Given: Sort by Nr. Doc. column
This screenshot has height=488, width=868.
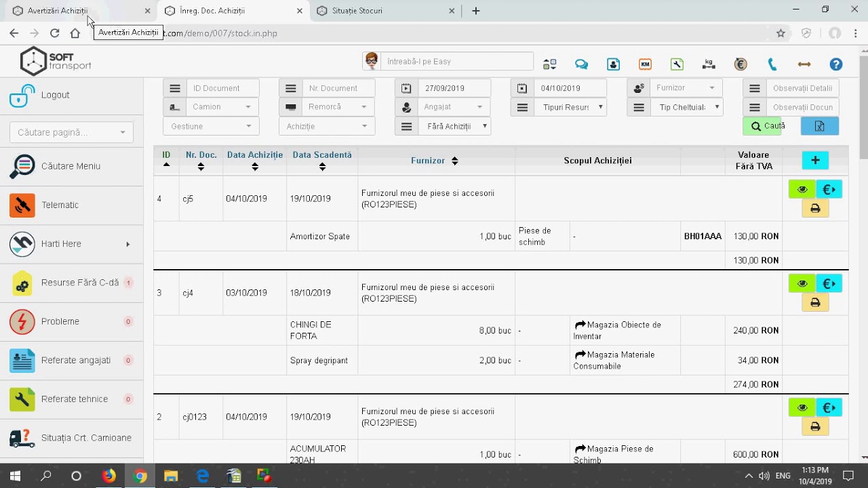Looking at the screenshot, I should click(201, 167).
